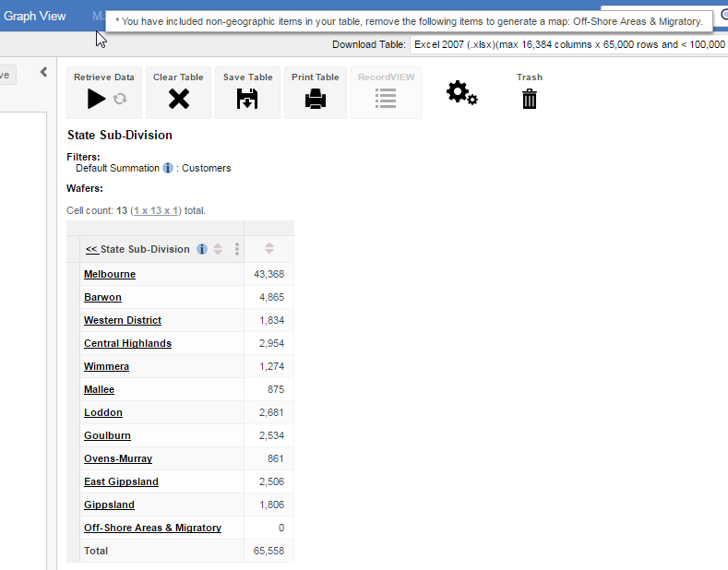This screenshot has height=570, width=728.
Task: Click the East Gippsland row label
Action: 121,481
